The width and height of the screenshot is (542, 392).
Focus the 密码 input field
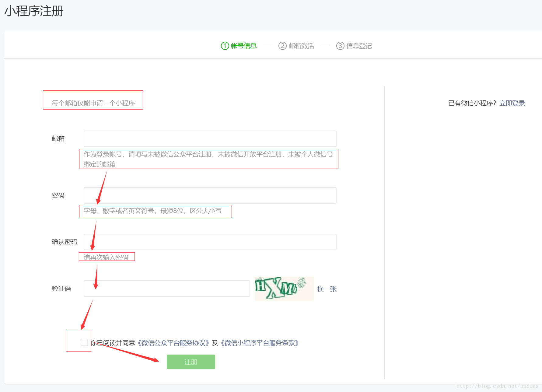click(210, 195)
